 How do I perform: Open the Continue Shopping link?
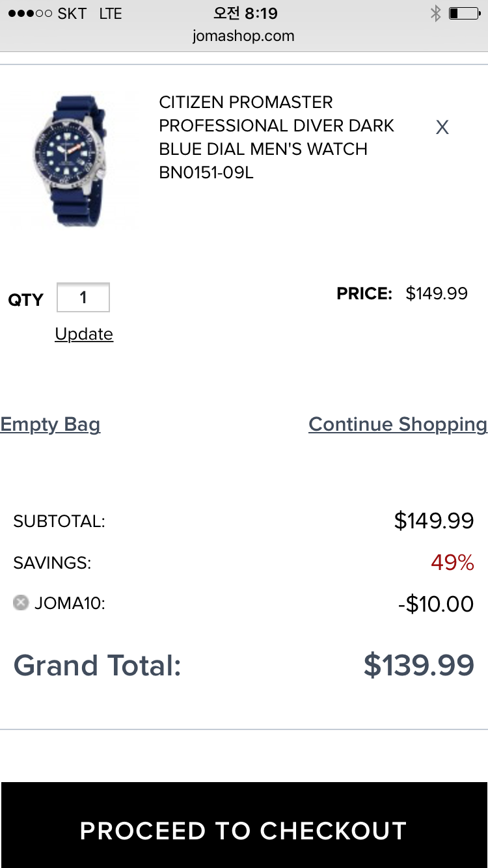(x=398, y=424)
